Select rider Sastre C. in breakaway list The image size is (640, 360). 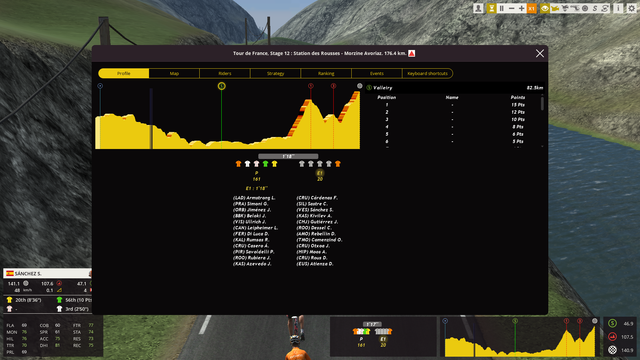pyautogui.click(x=312, y=204)
